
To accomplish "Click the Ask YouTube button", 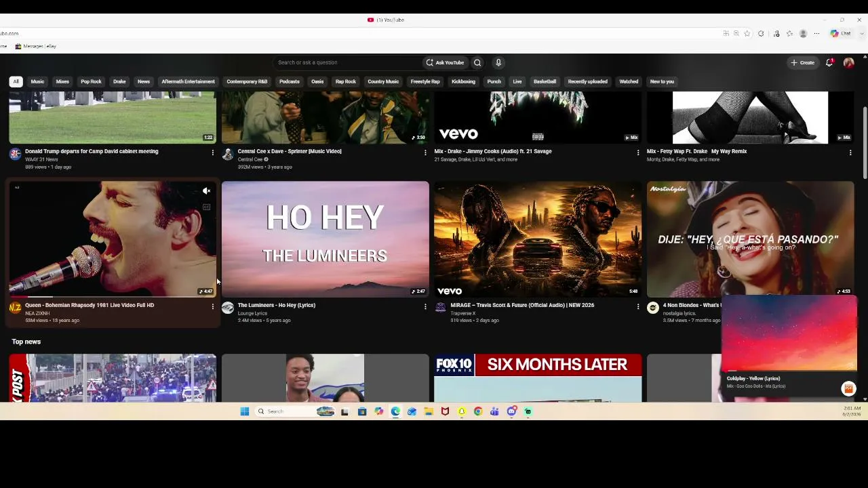I will point(446,62).
